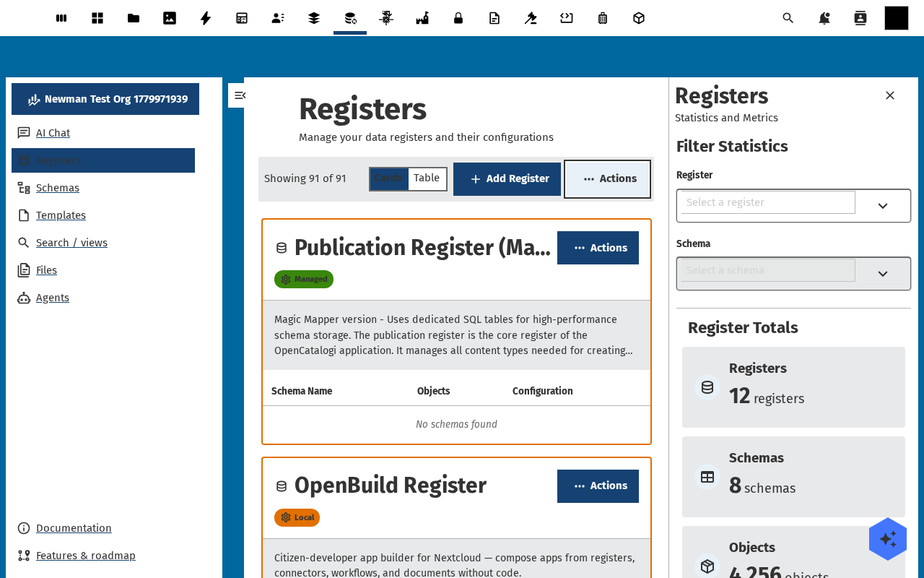Screen dimensions: 924x578
Task: Open the contacts menu icon at top right
Action: 860,18
